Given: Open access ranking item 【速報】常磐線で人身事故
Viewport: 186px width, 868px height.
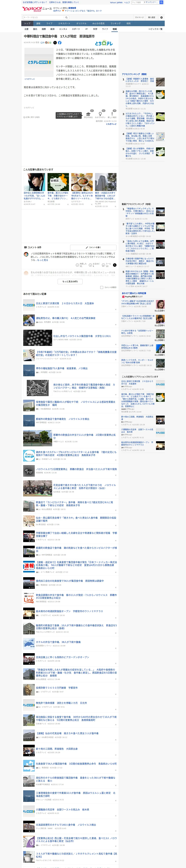Looking at the screenshot, I should click(140, 80).
